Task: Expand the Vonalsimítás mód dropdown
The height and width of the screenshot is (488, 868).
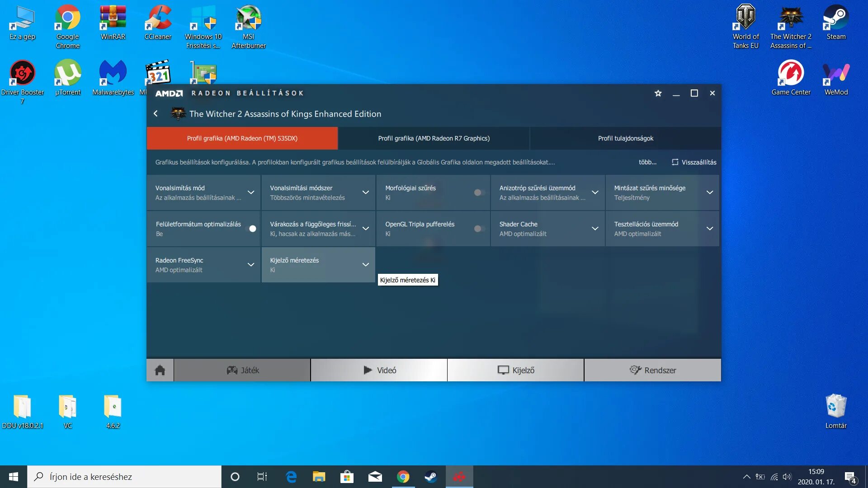Action: tap(250, 192)
